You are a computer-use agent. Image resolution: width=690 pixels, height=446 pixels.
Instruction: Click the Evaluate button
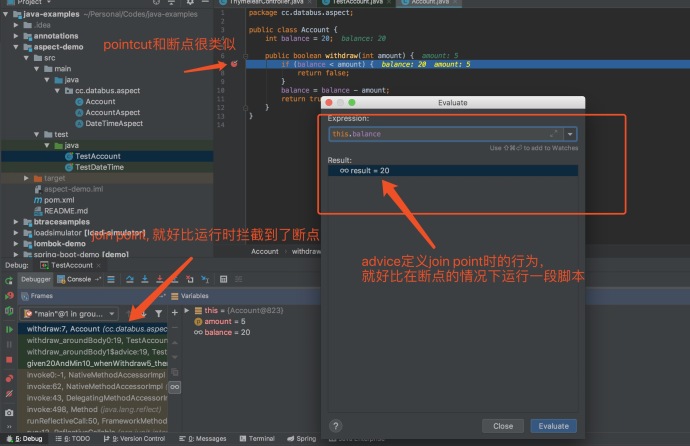coord(554,426)
